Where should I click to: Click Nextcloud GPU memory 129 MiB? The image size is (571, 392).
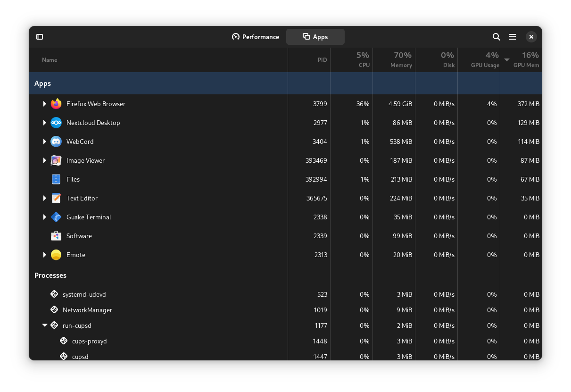529,123
